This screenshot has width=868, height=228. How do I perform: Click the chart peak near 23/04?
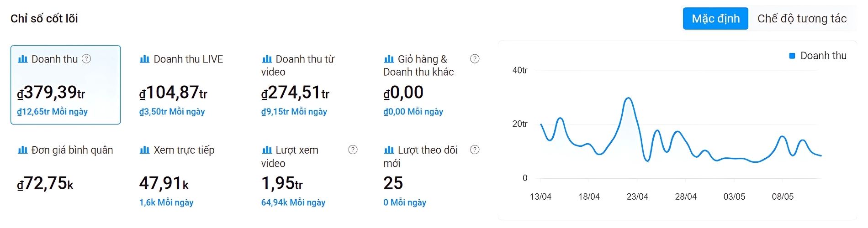629,98
